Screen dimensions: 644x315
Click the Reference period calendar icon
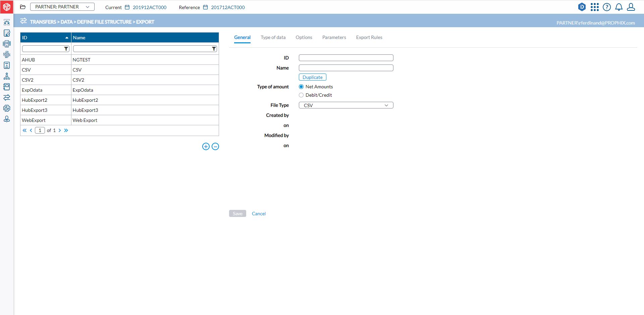tap(205, 7)
